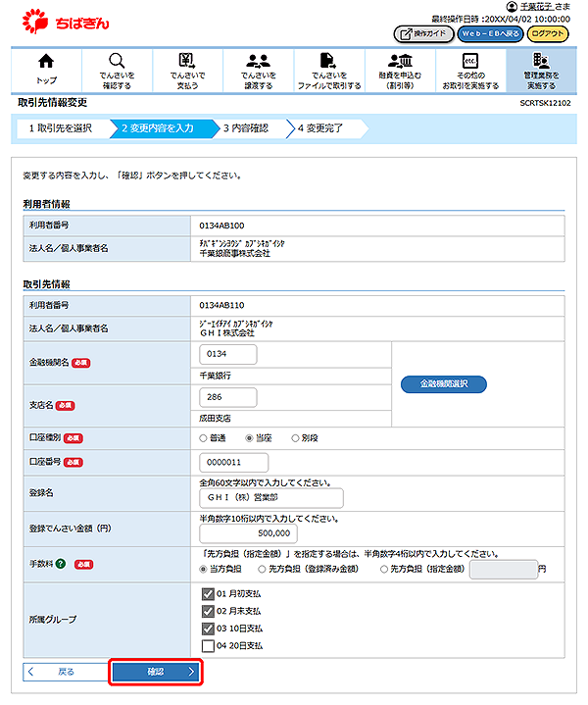This screenshot has width=588, height=705.
Task: Click the screen ID SCRTSK12102
Action: tap(545, 103)
